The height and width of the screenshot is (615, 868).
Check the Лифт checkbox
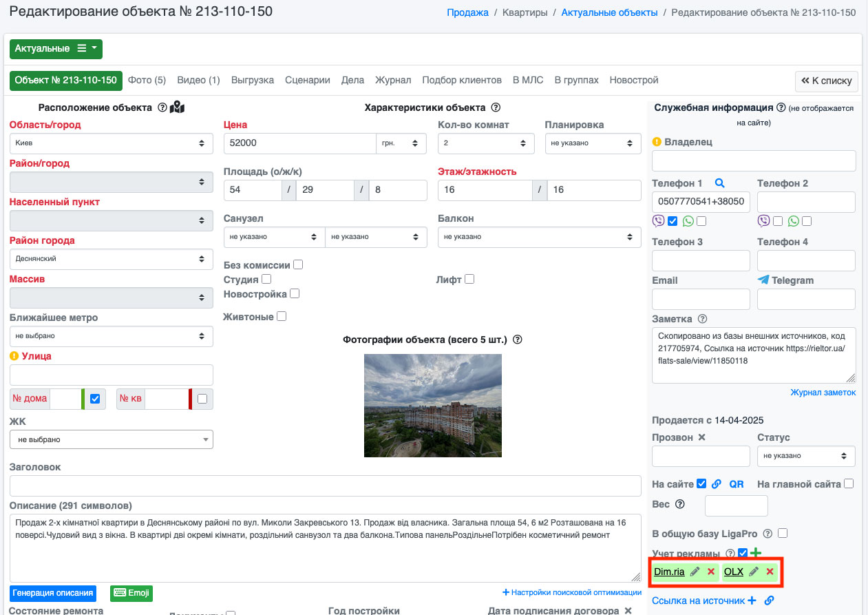(469, 279)
